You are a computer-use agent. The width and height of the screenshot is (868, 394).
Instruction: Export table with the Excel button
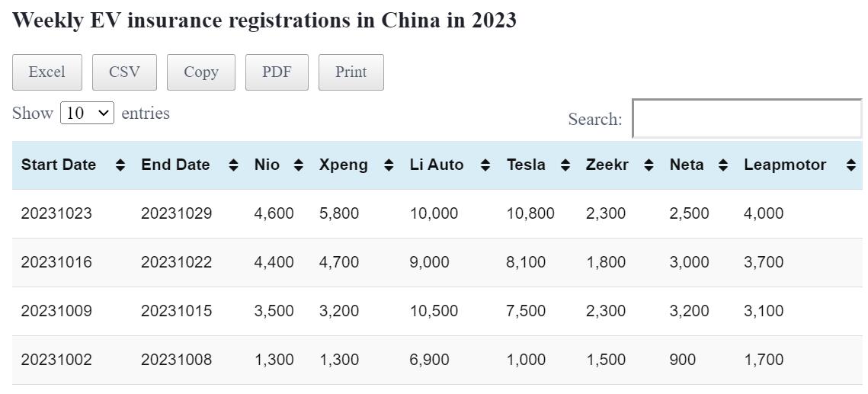click(46, 72)
